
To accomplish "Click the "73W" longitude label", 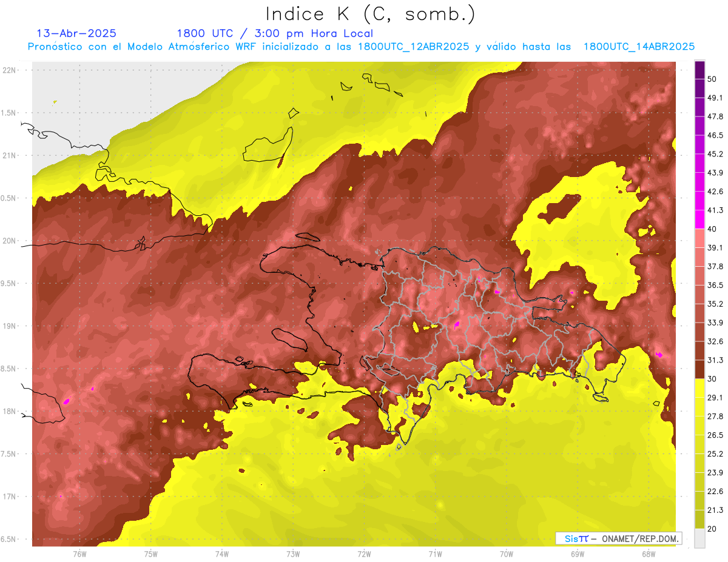I will point(293,554).
